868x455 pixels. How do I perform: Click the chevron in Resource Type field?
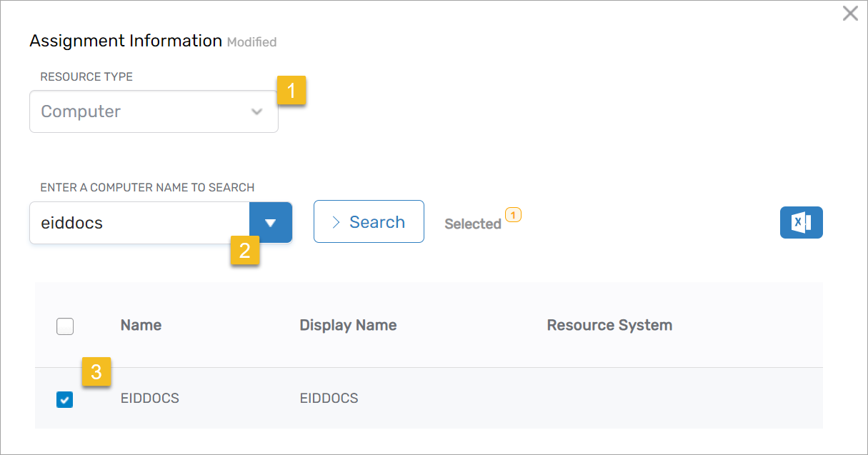257,112
